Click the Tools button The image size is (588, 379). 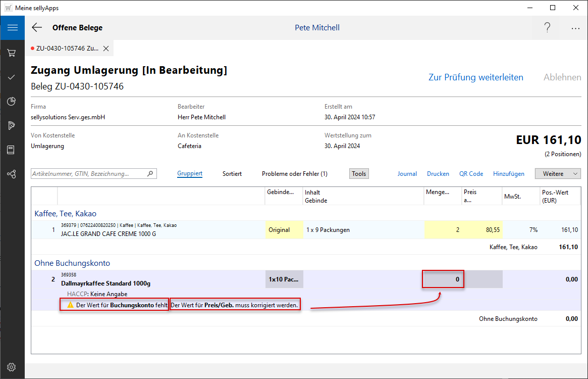[x=359, y=173]
